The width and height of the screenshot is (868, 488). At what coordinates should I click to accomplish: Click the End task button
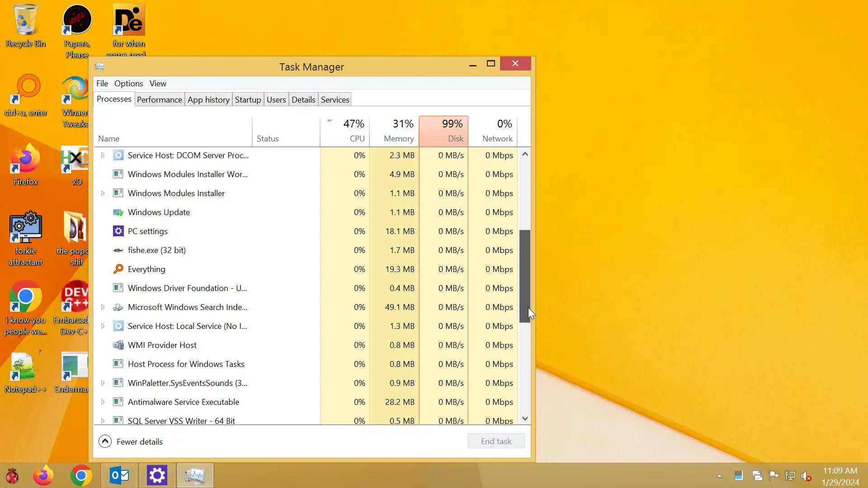(x=496, y=441)
